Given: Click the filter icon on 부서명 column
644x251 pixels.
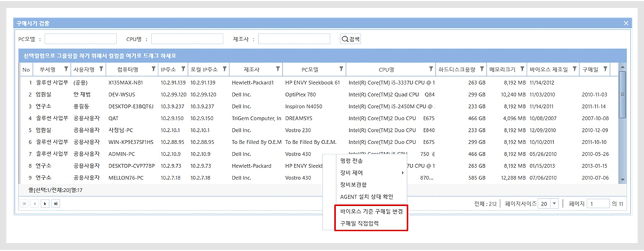Looking at the screenshot, I should click(x=66, y=70).
